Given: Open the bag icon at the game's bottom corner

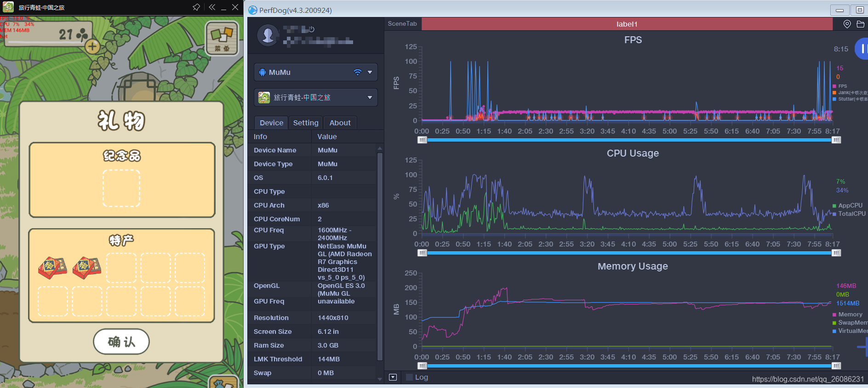Looking at the screenshot, I should [224, 382].
